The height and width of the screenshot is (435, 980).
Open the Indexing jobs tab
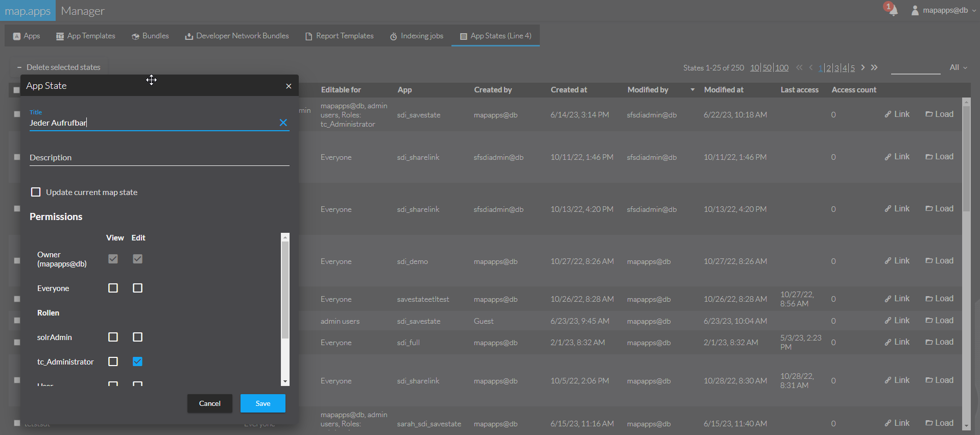click(x=417, y=36)
